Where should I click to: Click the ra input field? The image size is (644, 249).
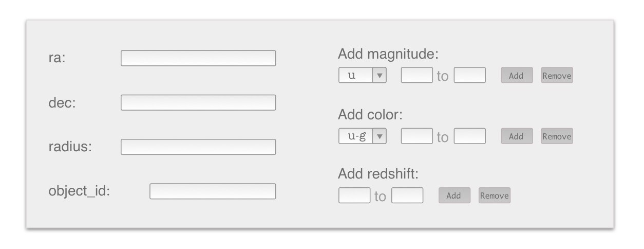(198, 58)
